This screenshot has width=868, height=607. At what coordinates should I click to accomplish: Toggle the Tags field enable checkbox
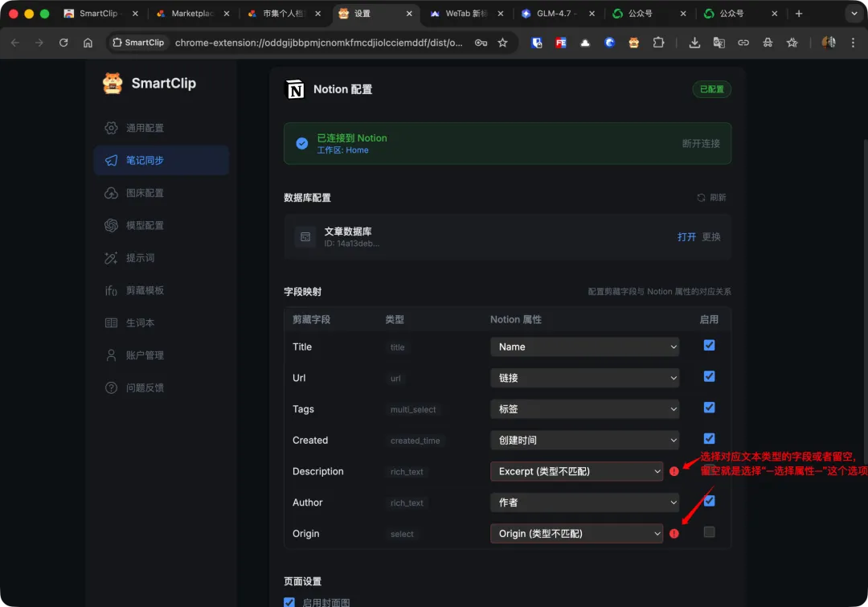(709, 408)
